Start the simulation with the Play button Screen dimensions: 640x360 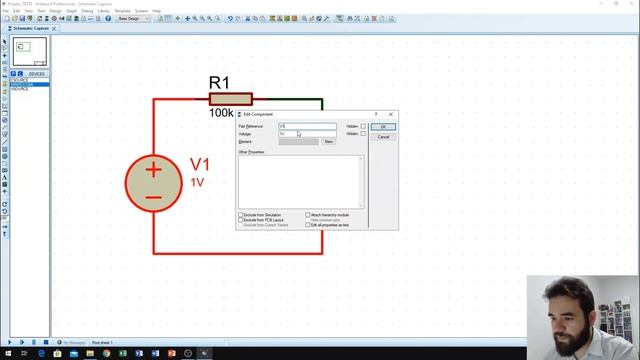point(9,342)
